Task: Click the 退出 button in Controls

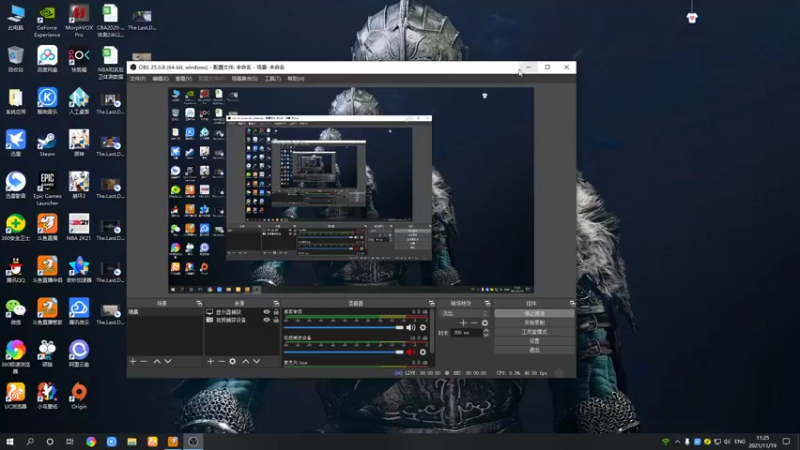Action: point(534,350)
